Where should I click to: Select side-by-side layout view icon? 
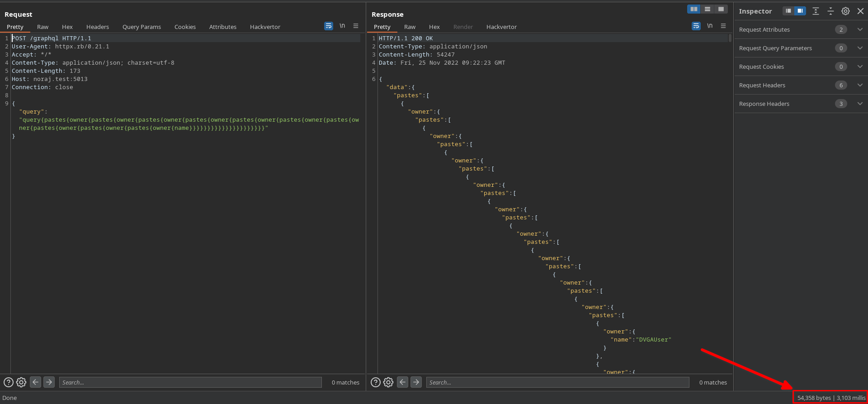pyautogui.click(x=693, y=9)
